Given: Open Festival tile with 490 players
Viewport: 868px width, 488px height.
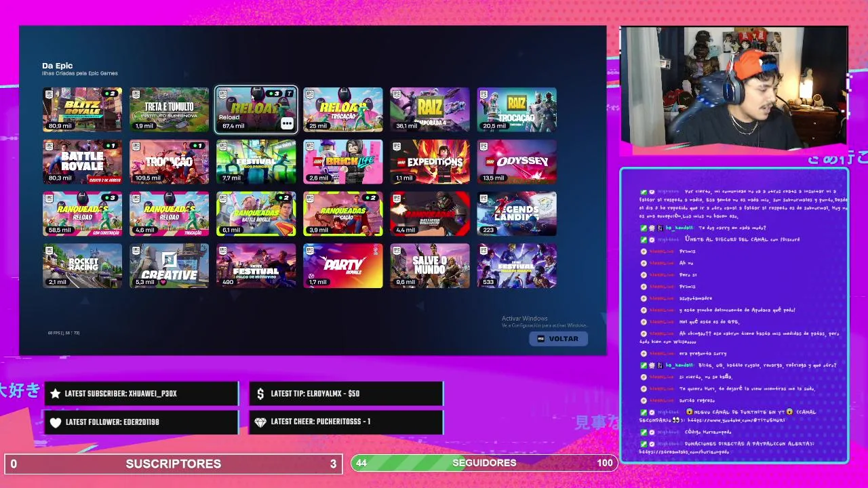Looking at the screenshot, I should point(256,266).
